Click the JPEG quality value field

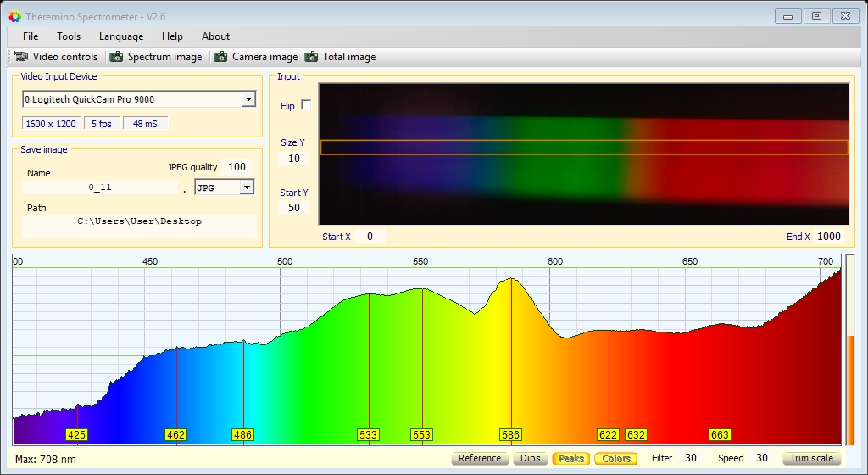237,167
